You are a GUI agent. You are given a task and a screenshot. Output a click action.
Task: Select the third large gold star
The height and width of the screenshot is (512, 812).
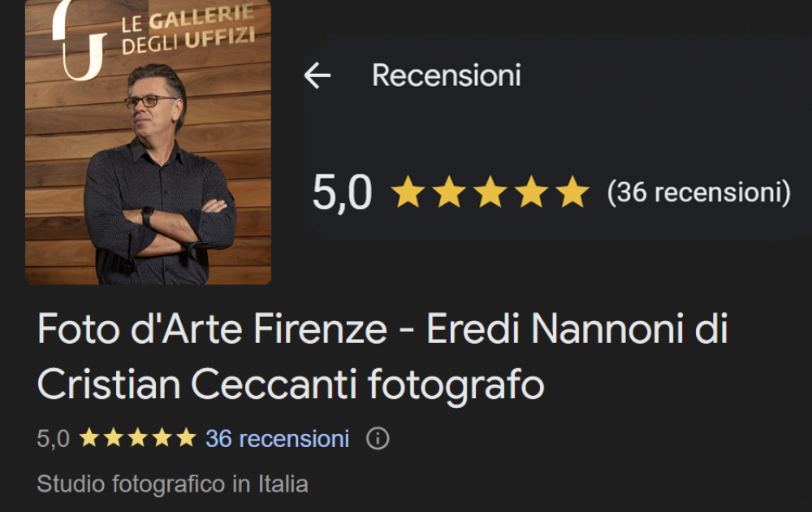coord(490,192)
